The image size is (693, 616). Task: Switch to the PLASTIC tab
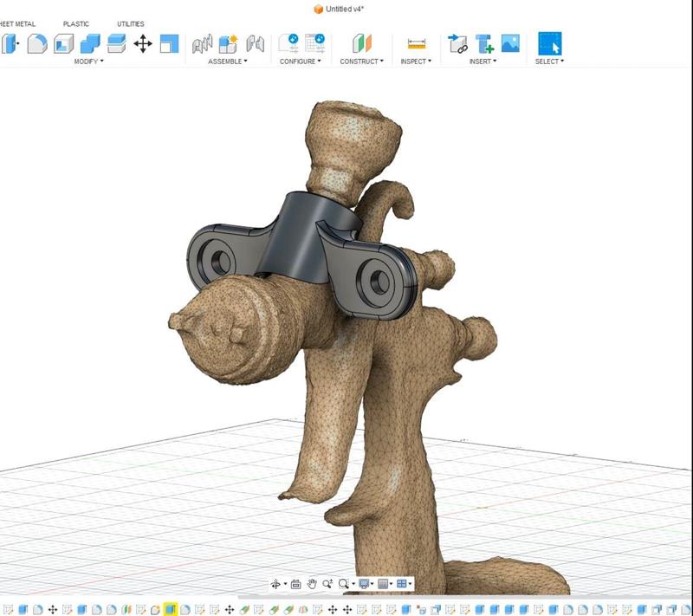pos(76,24)
